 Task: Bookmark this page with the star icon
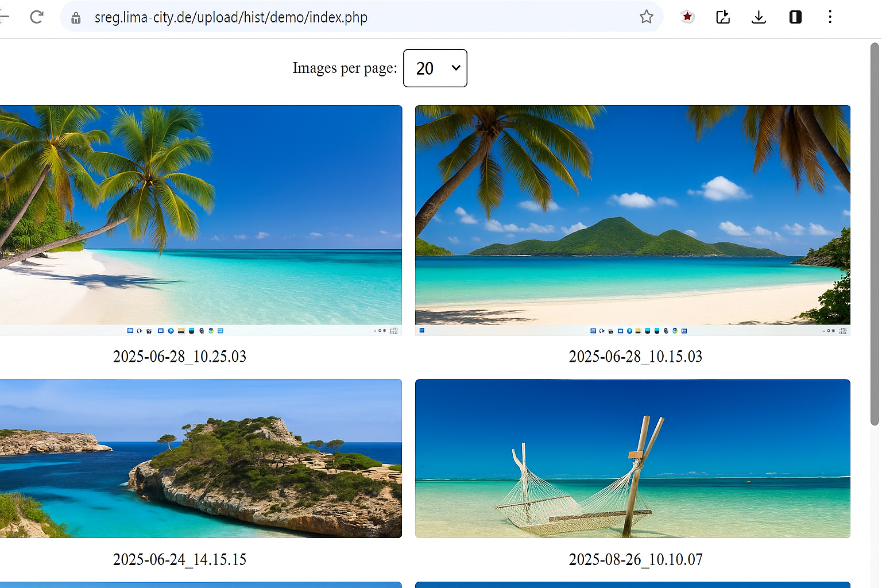pos(647,17)
